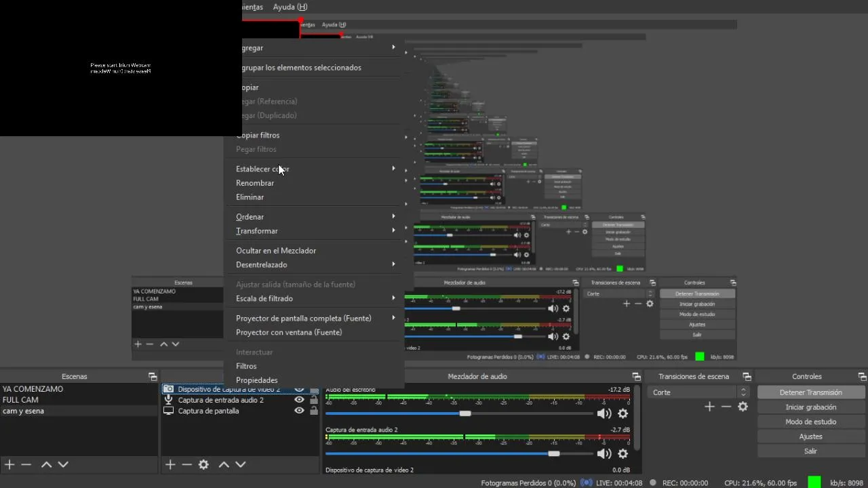
Task: Expand the Establecer color submenu
Action: [x=393, y=168]
